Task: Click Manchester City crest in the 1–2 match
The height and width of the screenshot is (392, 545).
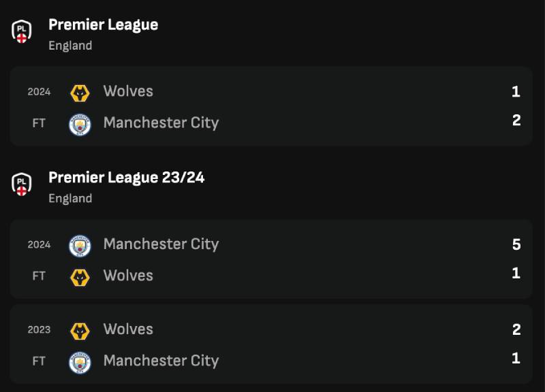Action: (80, 124)
